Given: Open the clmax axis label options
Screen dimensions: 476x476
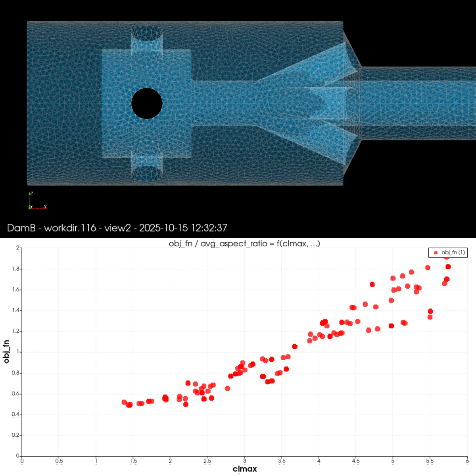Looking at the screenshot, I should 245,469.
